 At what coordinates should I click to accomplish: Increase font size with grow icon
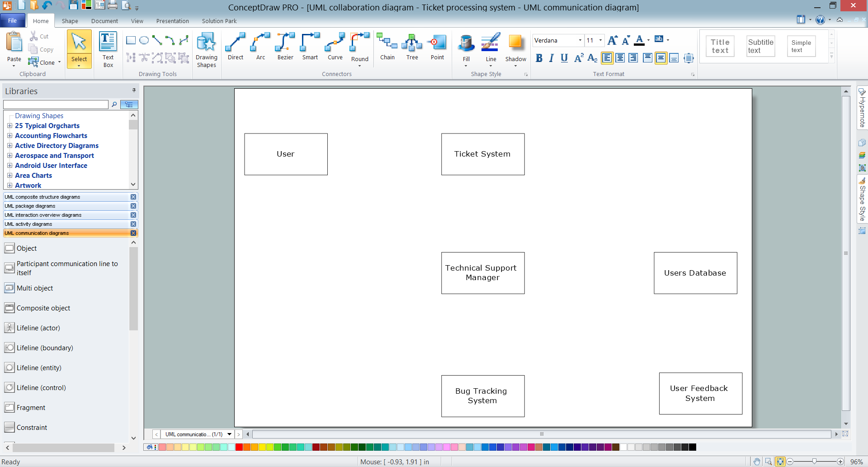point(613,40)
